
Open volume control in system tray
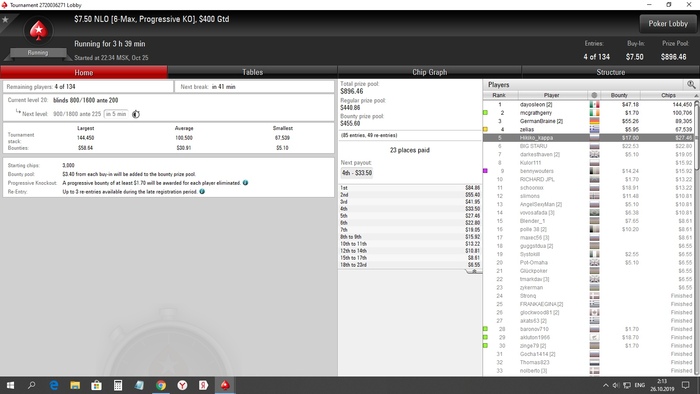click(616, 385)
